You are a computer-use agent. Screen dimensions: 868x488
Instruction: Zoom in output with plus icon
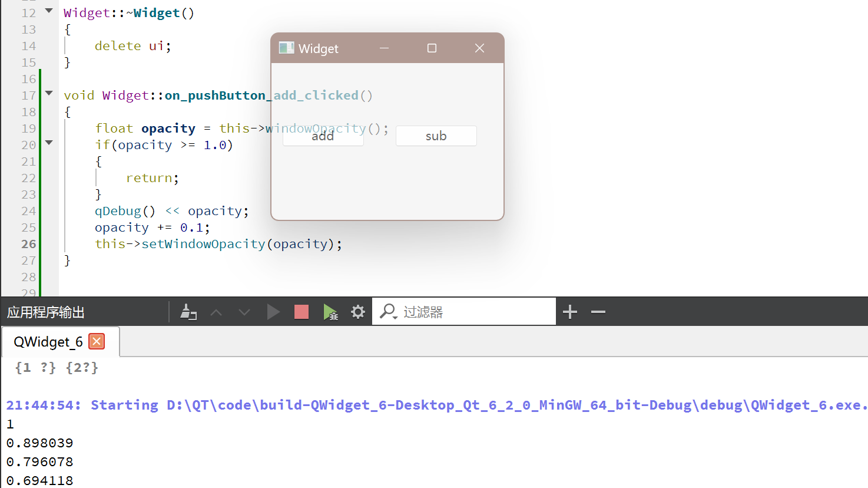point(570,312)
